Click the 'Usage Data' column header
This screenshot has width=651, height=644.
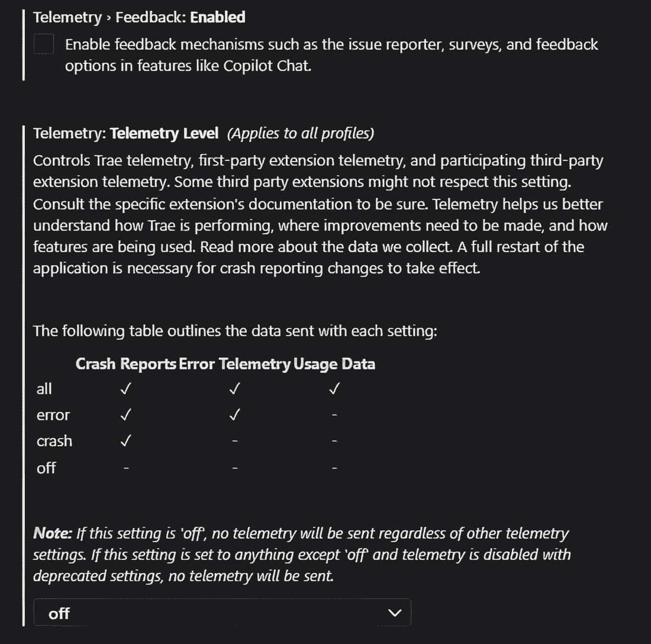(x=334, y=364)
